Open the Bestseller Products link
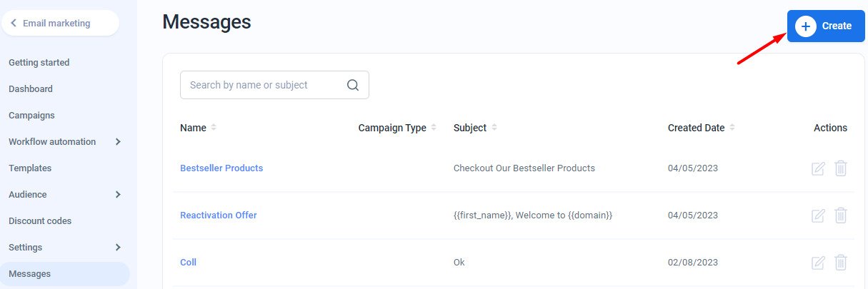This screenshot has height=289, width=868. click(221, 168)
